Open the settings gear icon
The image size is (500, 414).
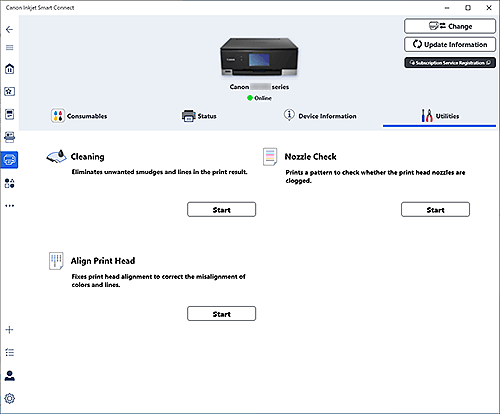click(9, 398)
